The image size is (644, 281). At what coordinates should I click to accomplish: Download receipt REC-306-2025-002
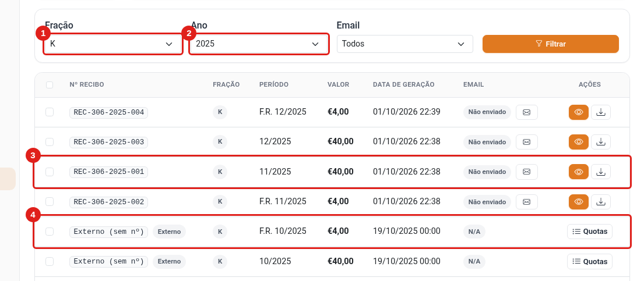(x=601, y=202)
